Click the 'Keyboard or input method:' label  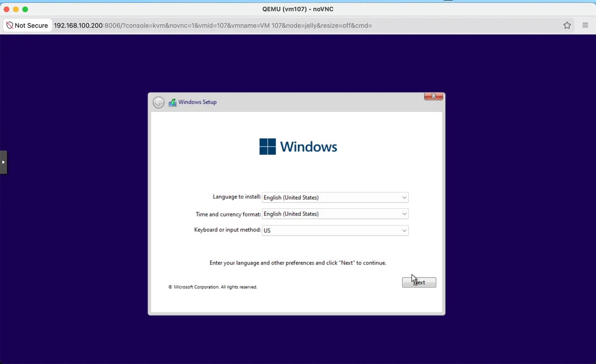pyautogui.click(x=227, y=230)
